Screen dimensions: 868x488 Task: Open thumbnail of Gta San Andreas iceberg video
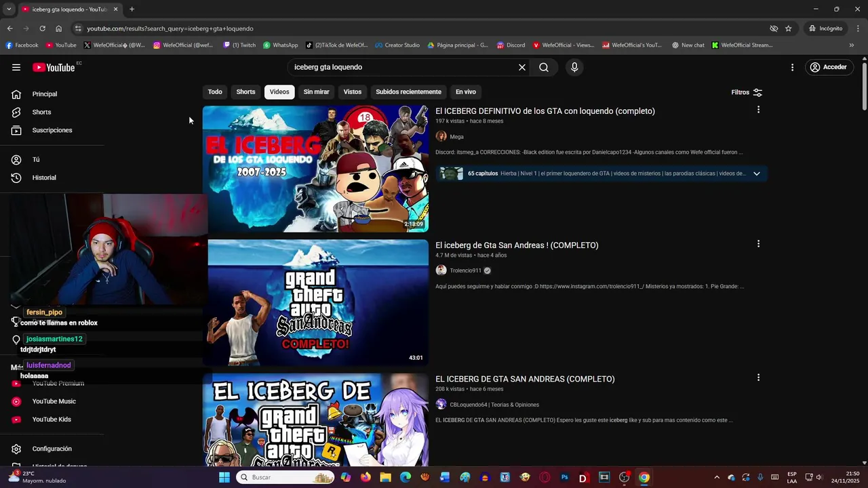(318, 303)
